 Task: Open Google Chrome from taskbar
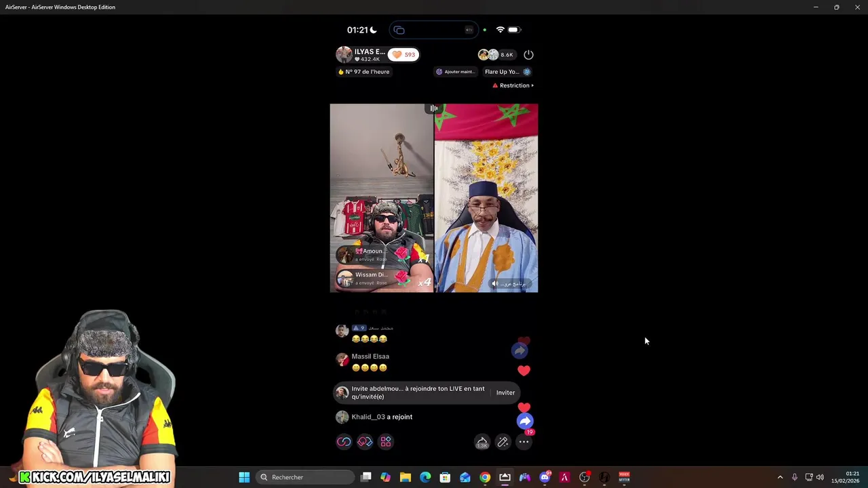click(x=485, y=477)
